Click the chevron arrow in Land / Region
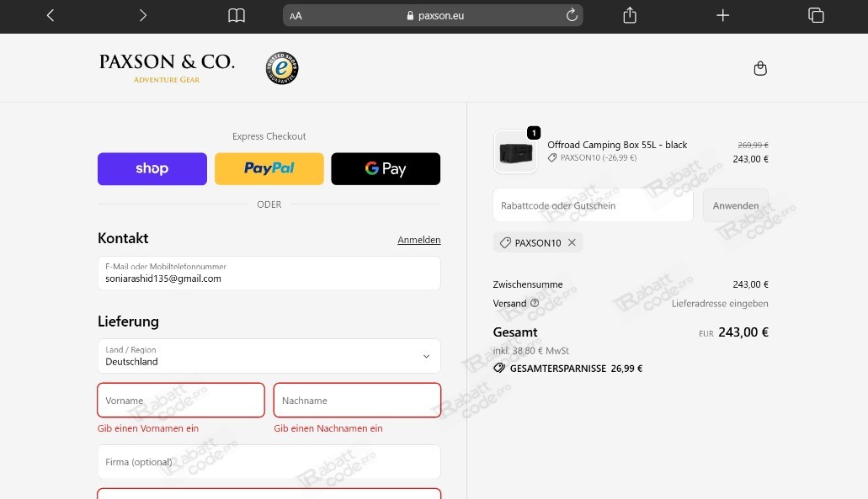The height and width of the screenshot is (499, 868). coord(426,356)
